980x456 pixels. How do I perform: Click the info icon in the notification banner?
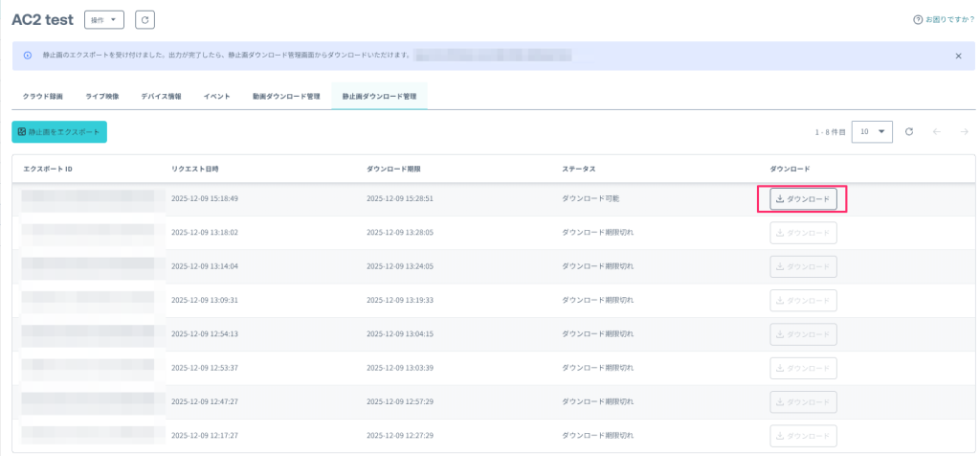coord(27,56)
